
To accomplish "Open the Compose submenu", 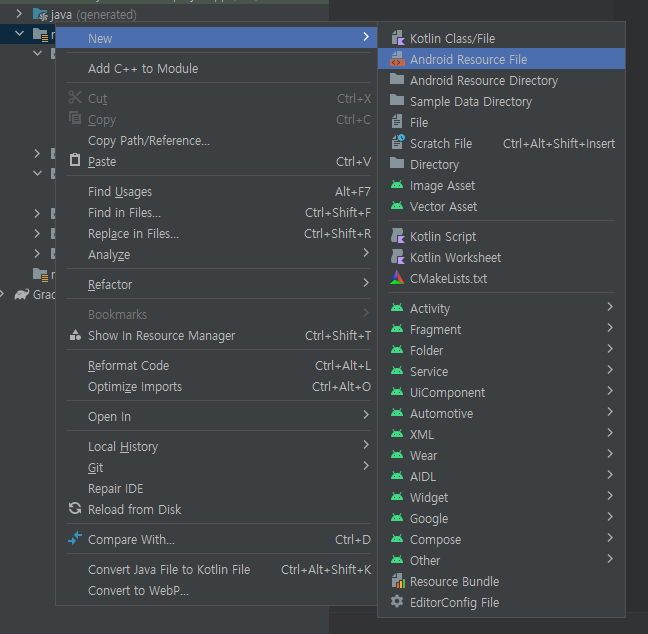I will (501, 539).
